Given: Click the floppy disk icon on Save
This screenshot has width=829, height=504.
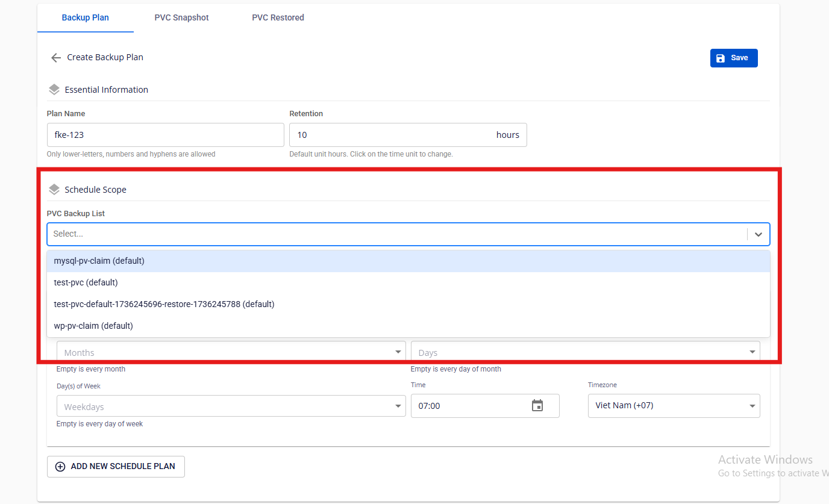Looking at the screenshot, I should pyautogui.click(x=721, y=58).
